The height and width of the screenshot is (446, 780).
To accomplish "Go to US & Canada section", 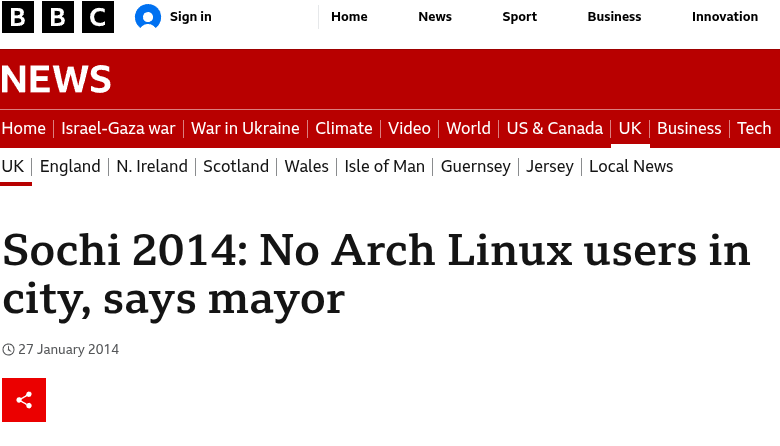I will click(x=555, y=128).
